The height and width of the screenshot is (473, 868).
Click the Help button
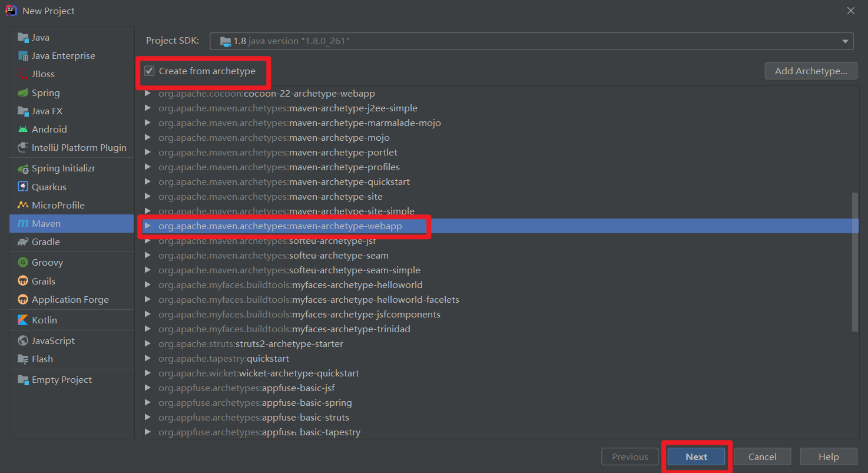[x=829, y=457]
